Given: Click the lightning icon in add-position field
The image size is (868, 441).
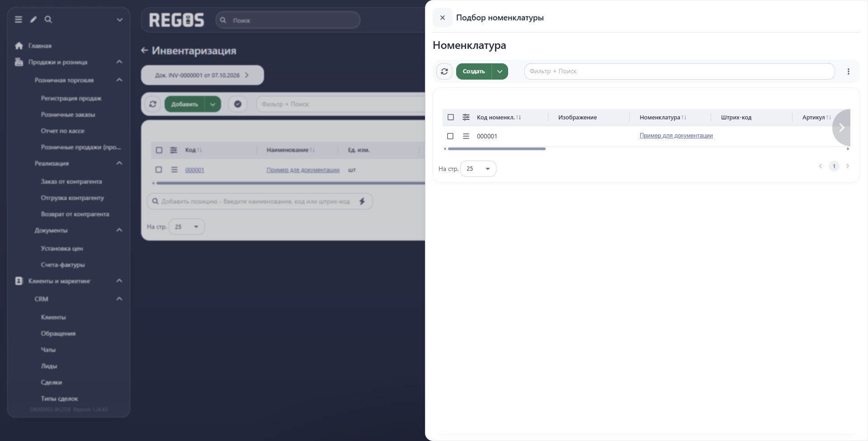Looking at the screenshot, I should coord(362,201).
